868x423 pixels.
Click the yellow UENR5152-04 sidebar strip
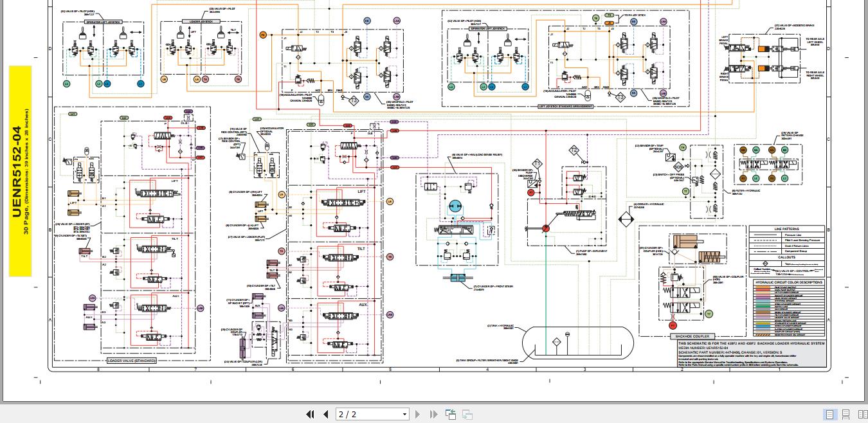(x=20, y=170)
